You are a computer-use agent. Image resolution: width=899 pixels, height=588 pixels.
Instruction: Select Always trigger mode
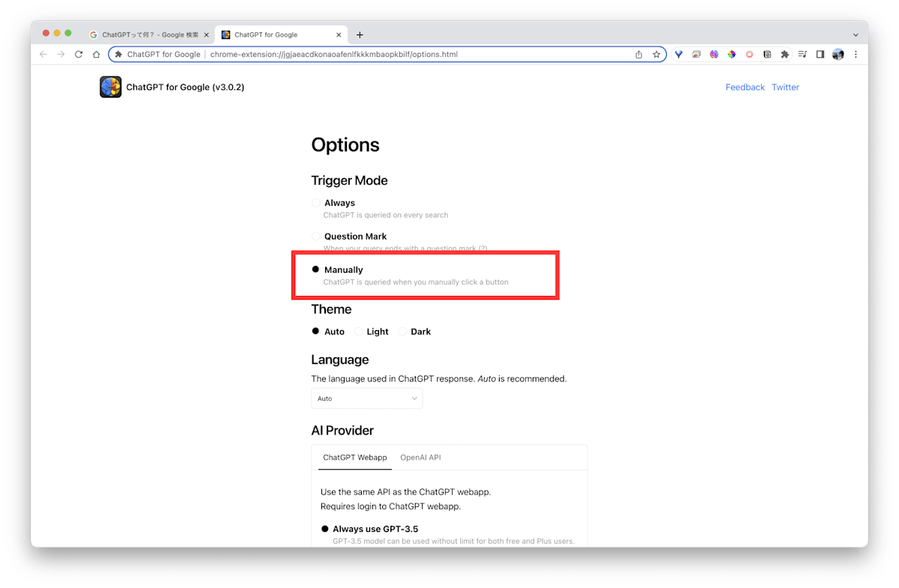pos(316,203)
